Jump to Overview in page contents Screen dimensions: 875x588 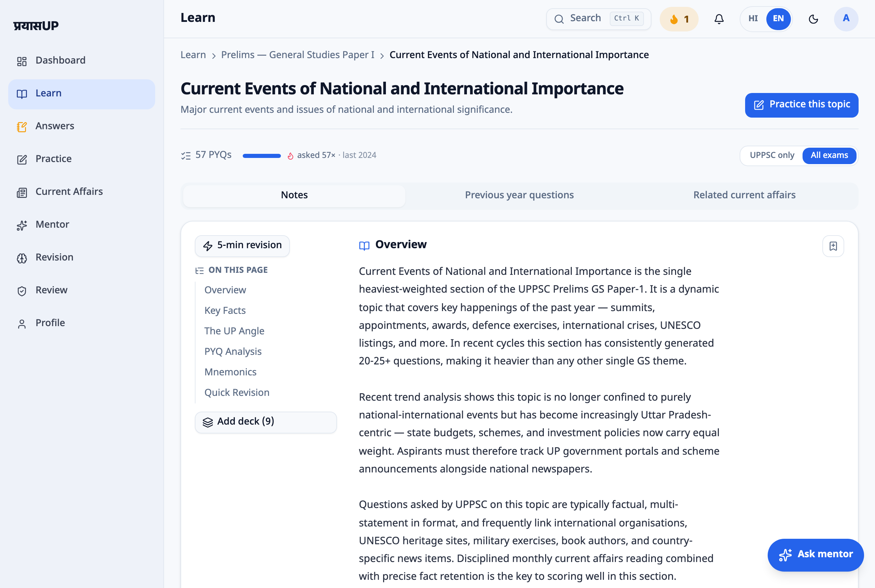coord(225,290)
